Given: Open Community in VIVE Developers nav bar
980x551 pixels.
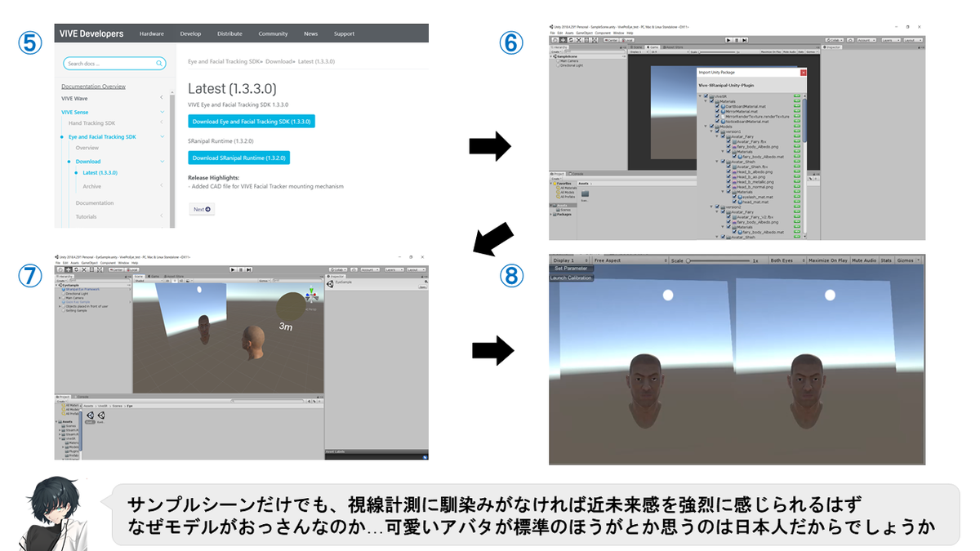Looking at the screenshot, I should pyautogui.click(x=273, y=33).
